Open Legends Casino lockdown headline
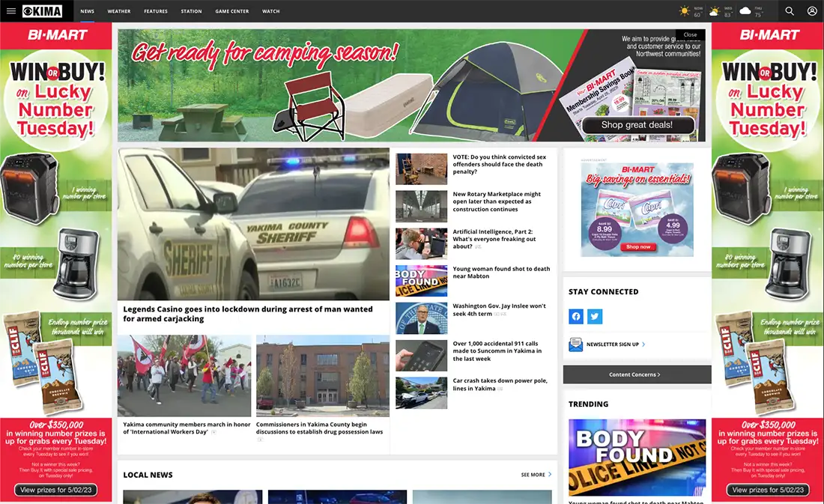Screen dimensions: 824x504 click(x=248, y=314)
